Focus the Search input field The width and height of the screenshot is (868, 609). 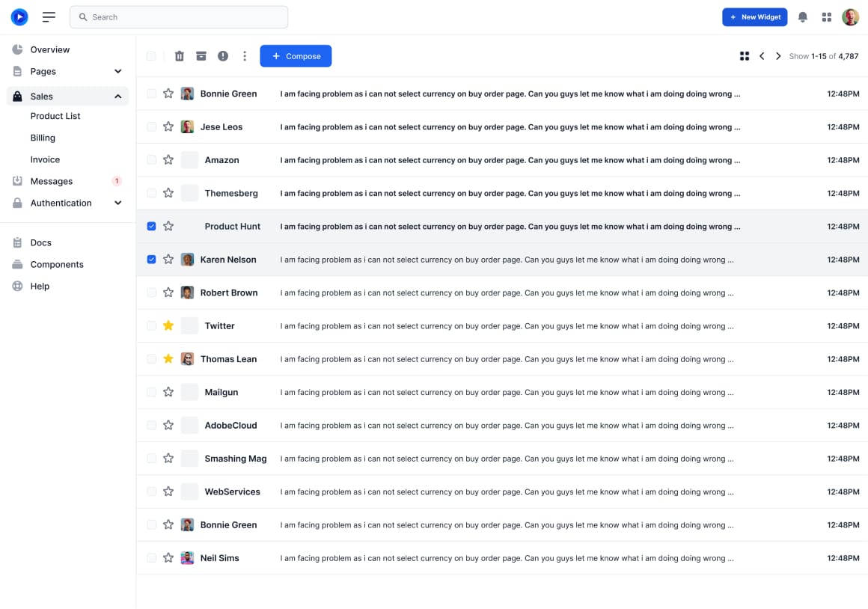[180, 17]
